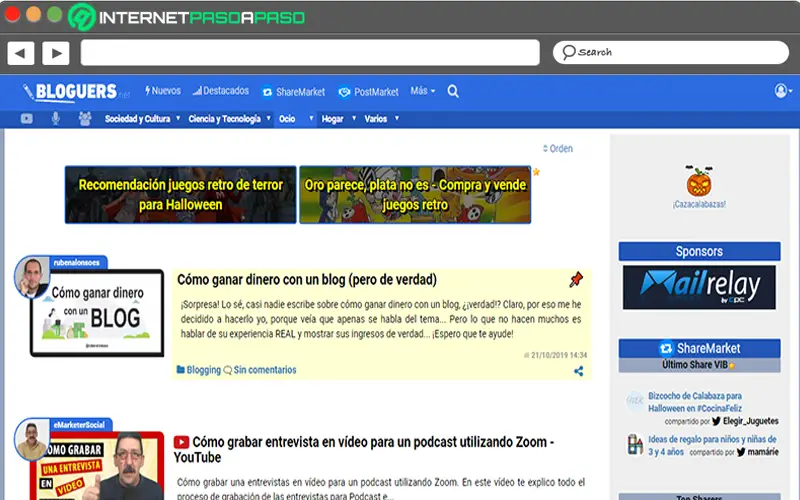This screenshot has width=800, height=500.
Task: Click the people group filter icon
Action: pos(85,118)
